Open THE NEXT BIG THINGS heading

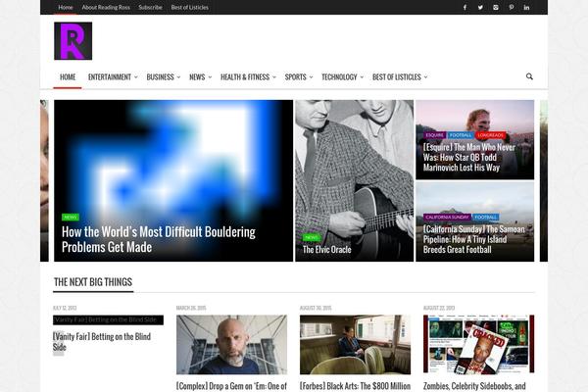93,282
